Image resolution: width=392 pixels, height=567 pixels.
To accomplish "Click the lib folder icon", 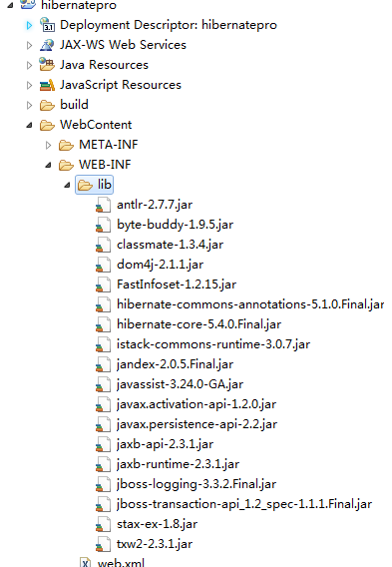I will pos(85,185).
